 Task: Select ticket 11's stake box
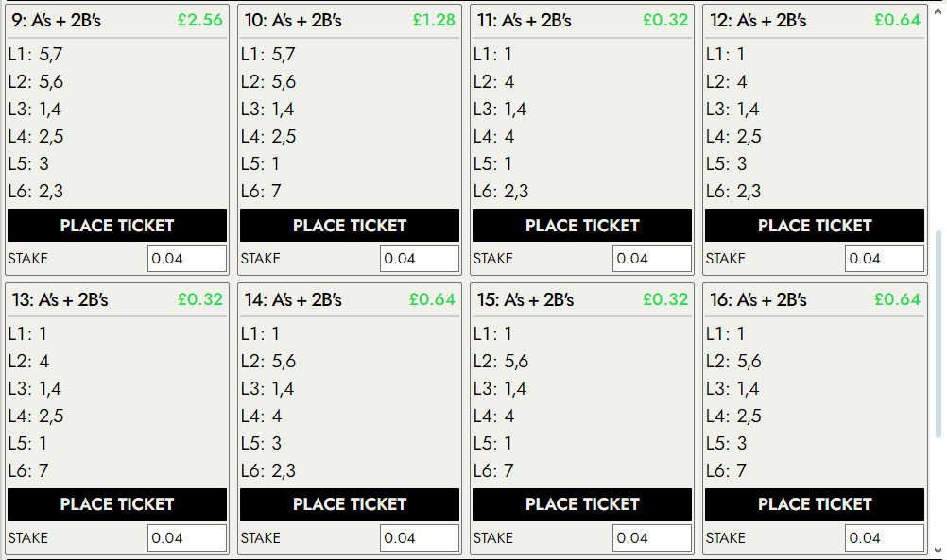click(652, 259)
